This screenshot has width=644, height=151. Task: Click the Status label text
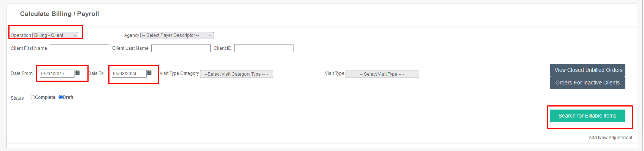tap(17, 98)
